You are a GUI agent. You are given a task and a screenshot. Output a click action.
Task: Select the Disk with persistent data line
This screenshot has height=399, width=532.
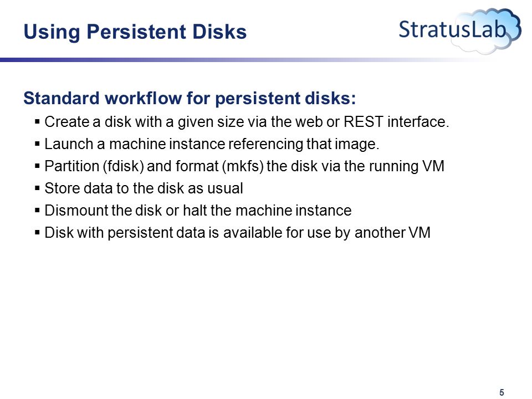[238, 233]
